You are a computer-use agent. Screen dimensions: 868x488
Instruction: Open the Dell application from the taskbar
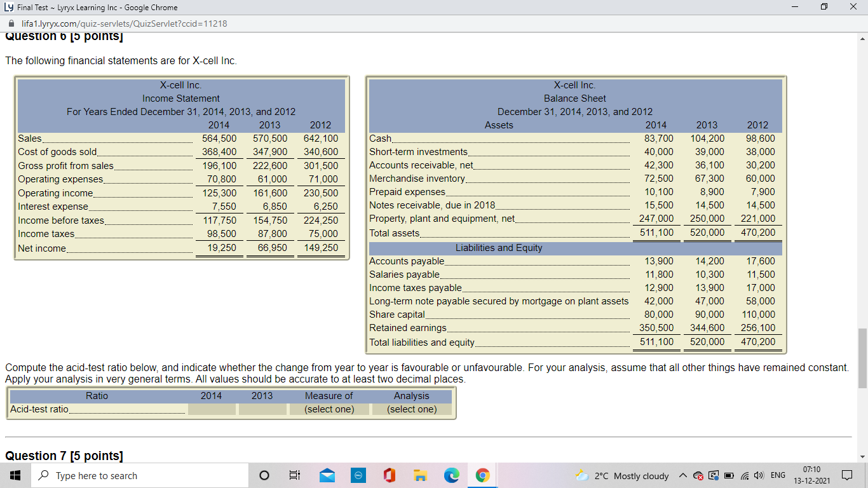click(357, 475)
